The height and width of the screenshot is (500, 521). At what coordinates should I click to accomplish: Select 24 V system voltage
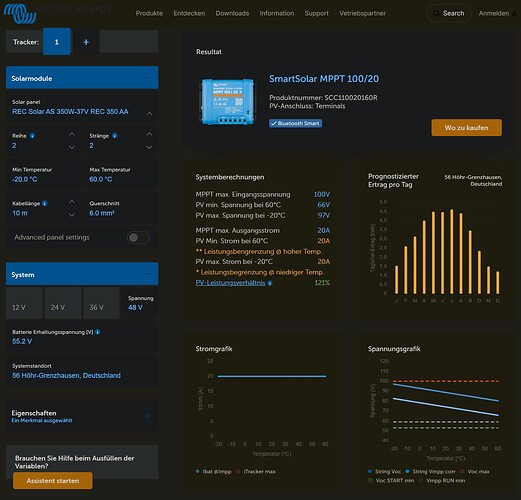coord(63,303)
